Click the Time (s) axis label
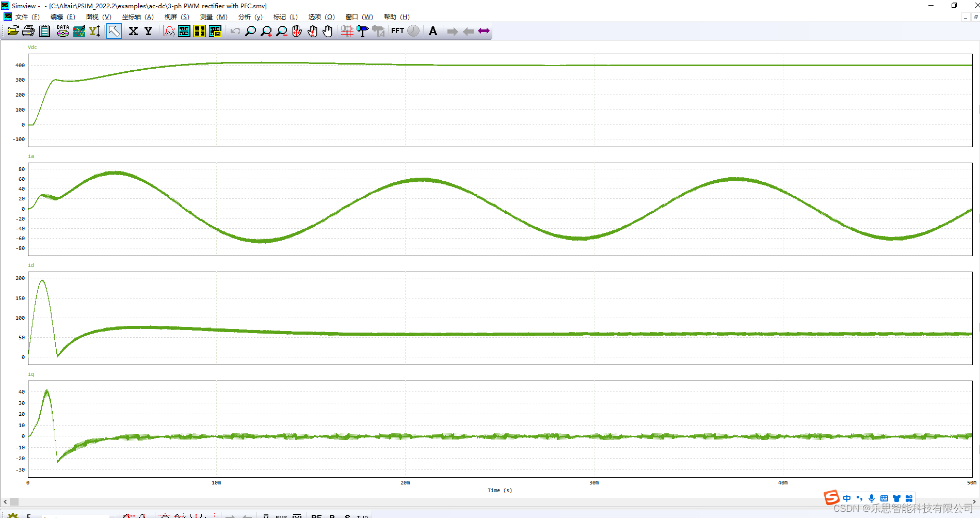980x518 pixels. click(500, 490)
